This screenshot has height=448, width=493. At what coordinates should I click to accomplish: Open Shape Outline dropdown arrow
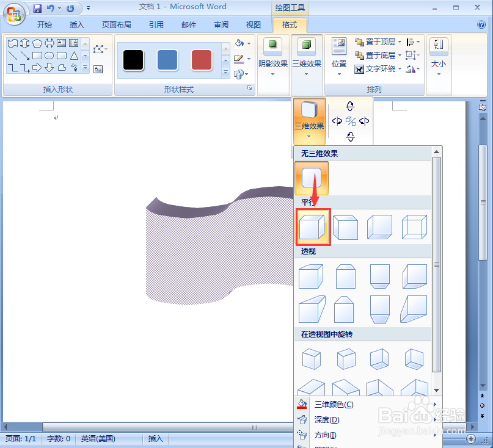[249, 59]
